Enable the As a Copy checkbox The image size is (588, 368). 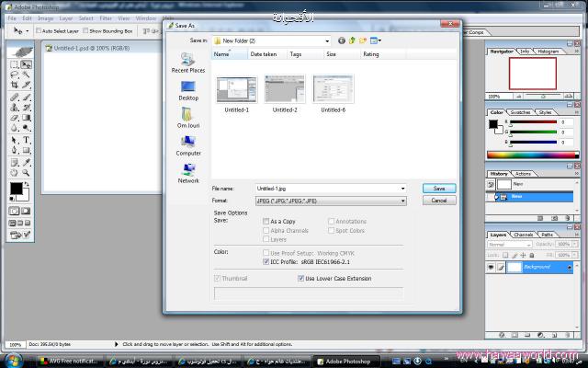point(266,222)
